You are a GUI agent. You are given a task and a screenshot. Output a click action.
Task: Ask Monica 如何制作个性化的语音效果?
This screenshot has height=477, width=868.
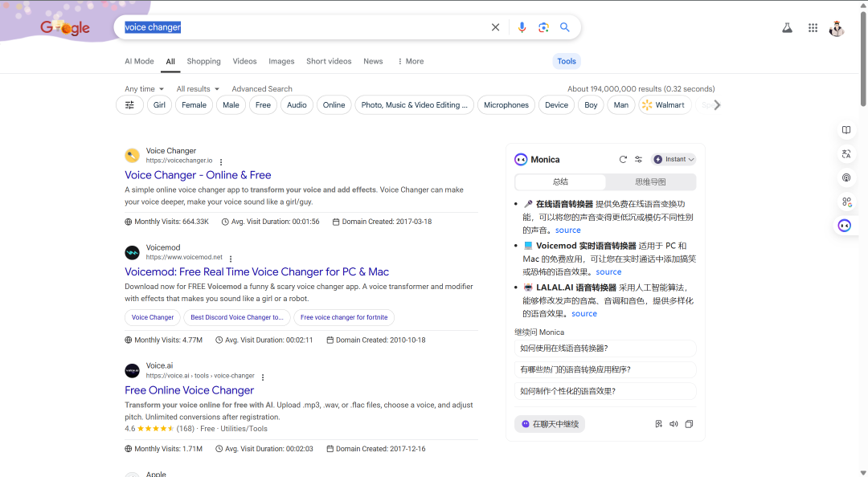coord(605,391)
